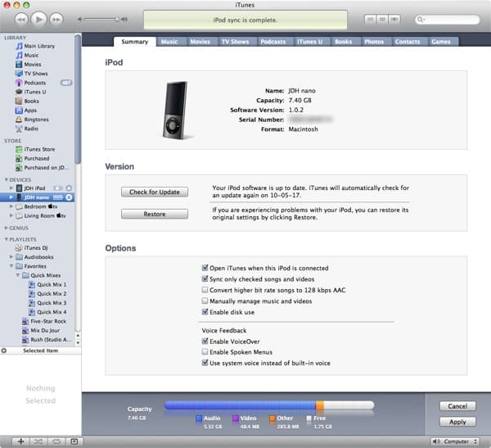This screenshot has width=491, height=448.
Task: Expand the Audiobooks folder
Action: pyautogui.click(x=12, y=256)
